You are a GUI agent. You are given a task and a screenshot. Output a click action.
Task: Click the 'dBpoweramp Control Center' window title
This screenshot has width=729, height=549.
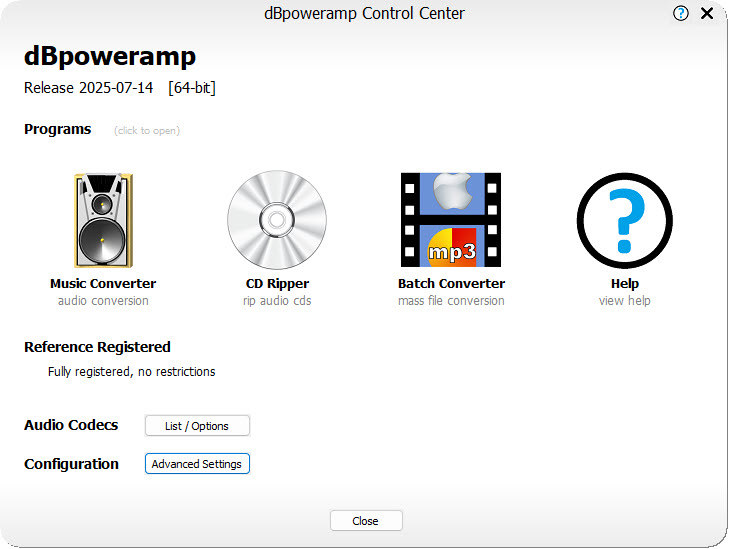[364, 13]
